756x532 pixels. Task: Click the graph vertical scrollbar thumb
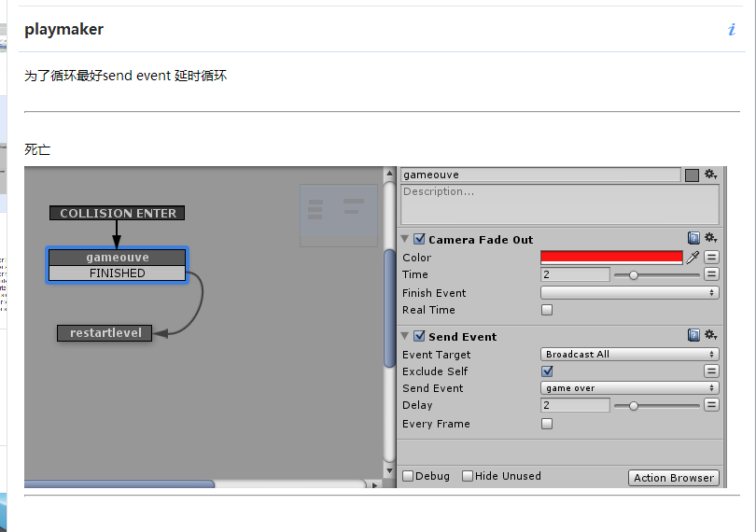point(389,309)
